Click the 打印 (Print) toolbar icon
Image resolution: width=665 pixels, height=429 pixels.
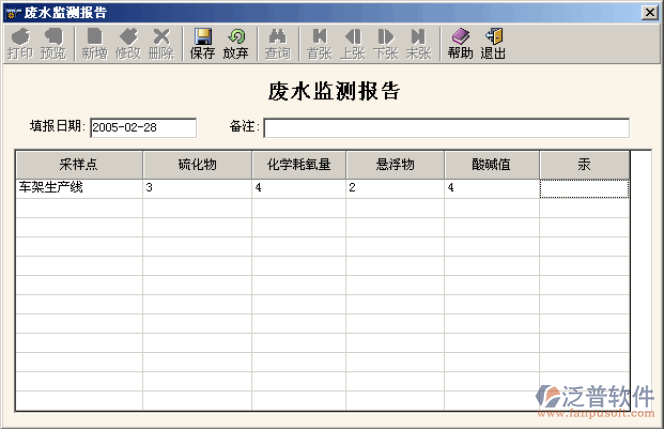pos(20,44)
